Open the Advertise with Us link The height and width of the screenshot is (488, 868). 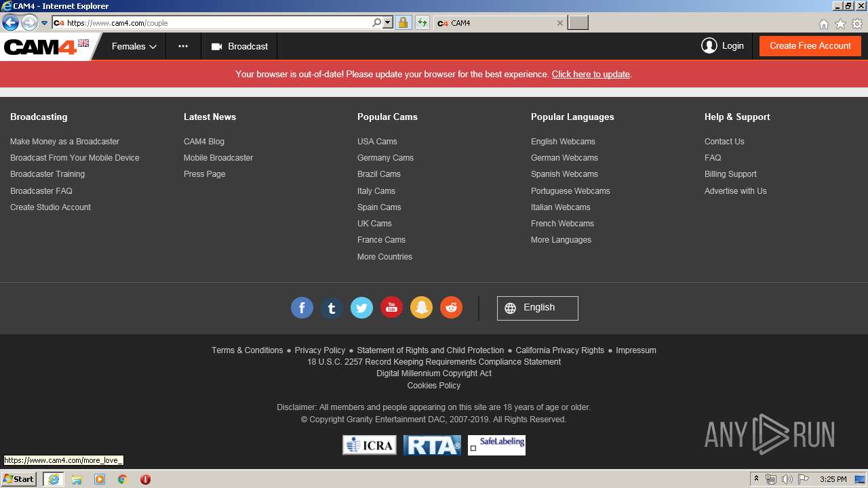coord(735,191)
